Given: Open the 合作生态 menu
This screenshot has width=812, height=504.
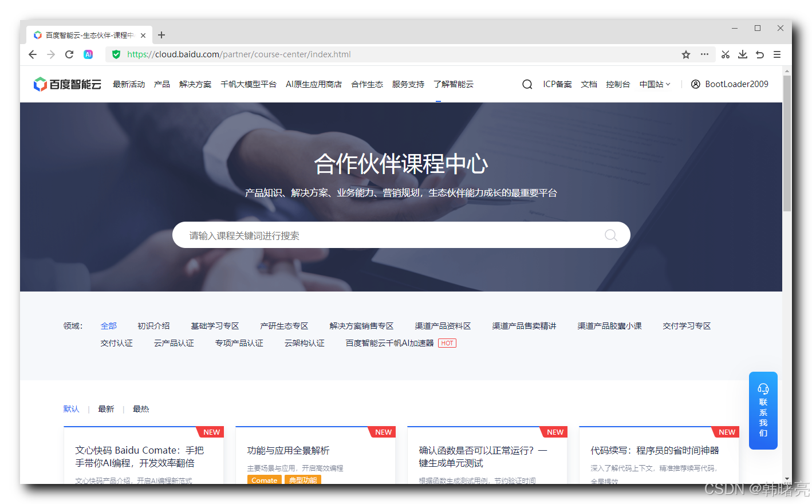Looking at the screenshot, I should [367, 84].
